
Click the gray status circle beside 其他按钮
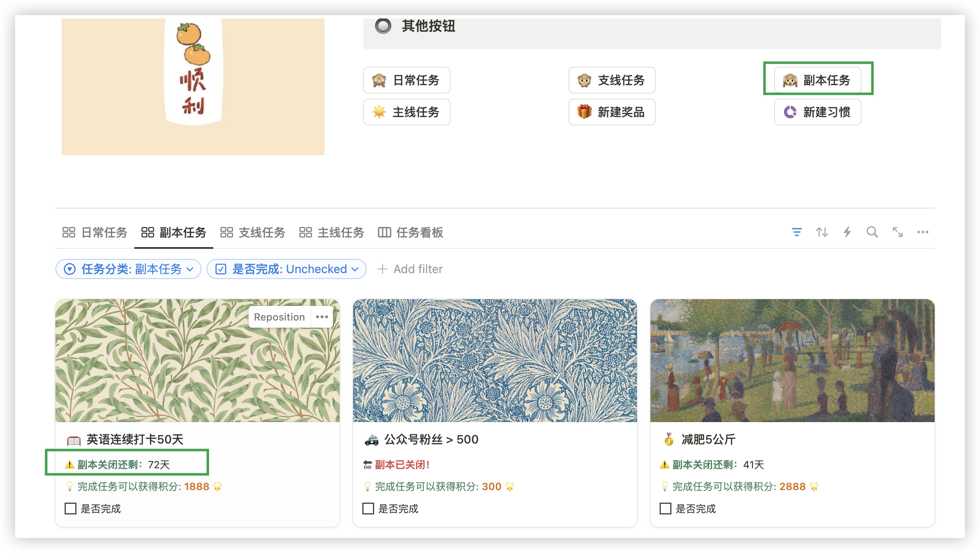click(x=383, y=26)
